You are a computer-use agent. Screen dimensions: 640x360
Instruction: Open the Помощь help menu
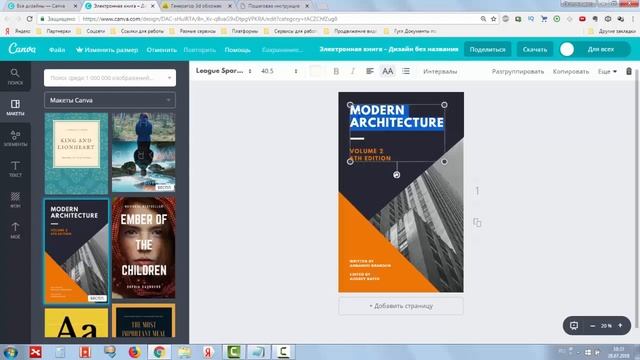coord(237,50)
